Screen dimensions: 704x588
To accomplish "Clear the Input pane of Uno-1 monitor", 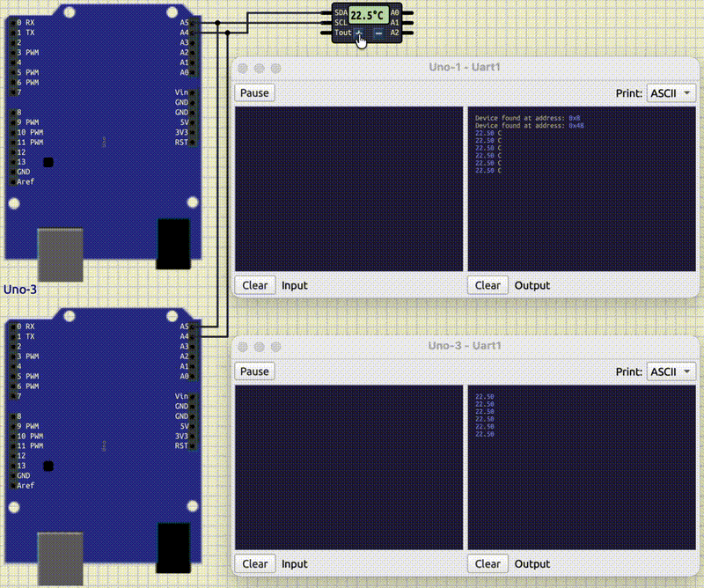I will (254, 284).
